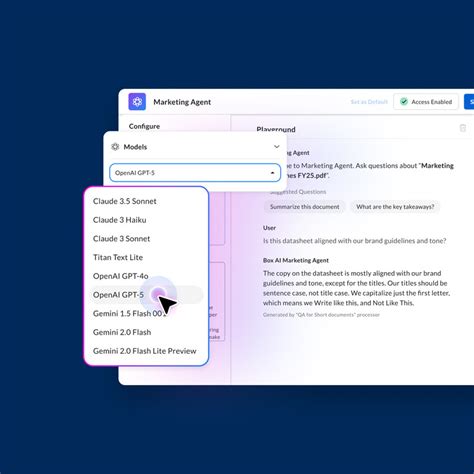Screen dimensions: 474x474
Task: Click the Playground heading
Action: [x=276, y=129]
